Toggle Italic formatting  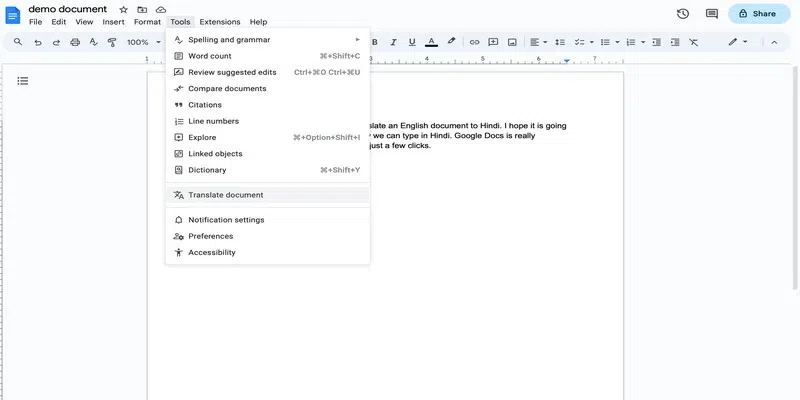coord(393,42)
